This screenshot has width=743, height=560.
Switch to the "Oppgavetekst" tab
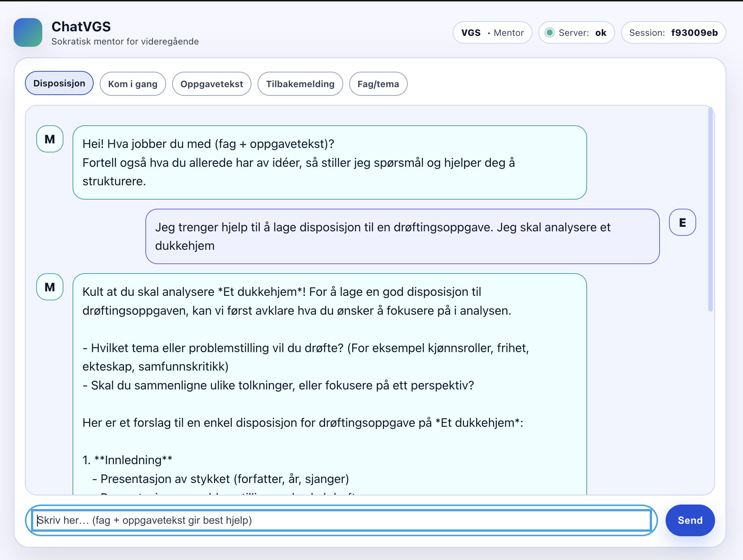[x=211, y=84]
